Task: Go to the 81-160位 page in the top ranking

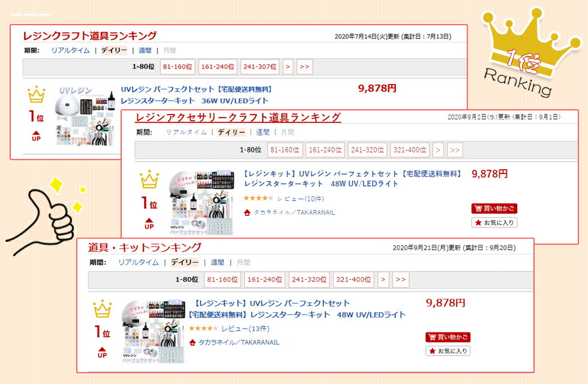Action: pos(178,67)
